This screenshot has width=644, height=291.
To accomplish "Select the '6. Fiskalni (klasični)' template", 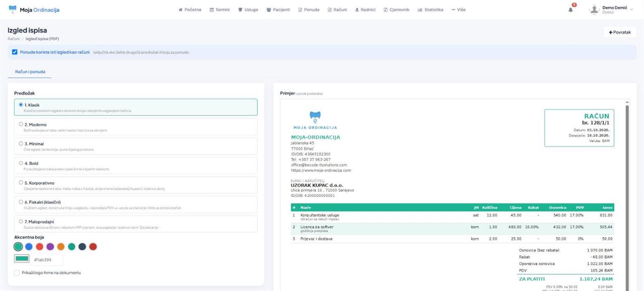I will [136, 204].
